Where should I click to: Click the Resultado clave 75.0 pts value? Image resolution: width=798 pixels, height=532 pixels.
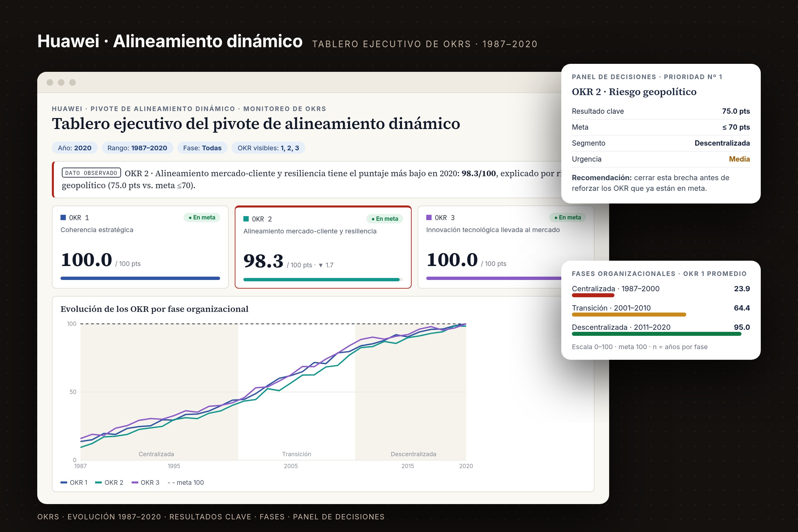(x=735, y=111)
